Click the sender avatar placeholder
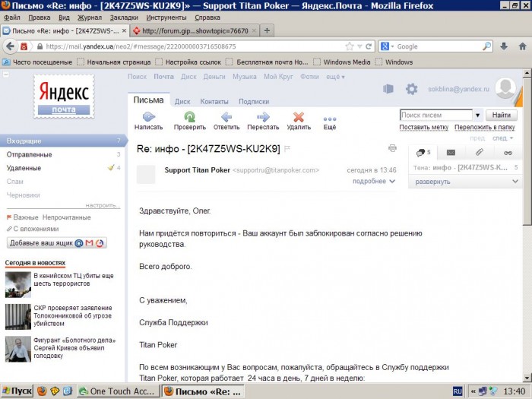 click(146, 174)
